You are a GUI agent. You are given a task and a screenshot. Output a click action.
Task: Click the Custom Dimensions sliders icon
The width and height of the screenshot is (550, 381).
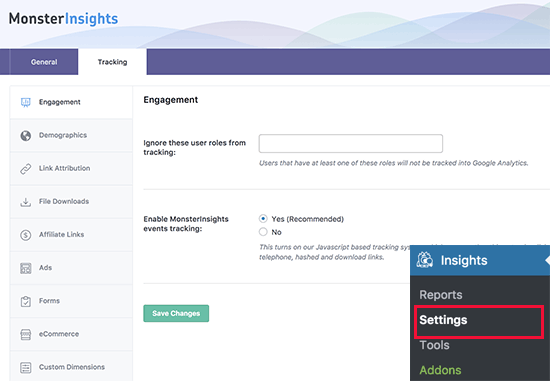click(x=26, y=367)
